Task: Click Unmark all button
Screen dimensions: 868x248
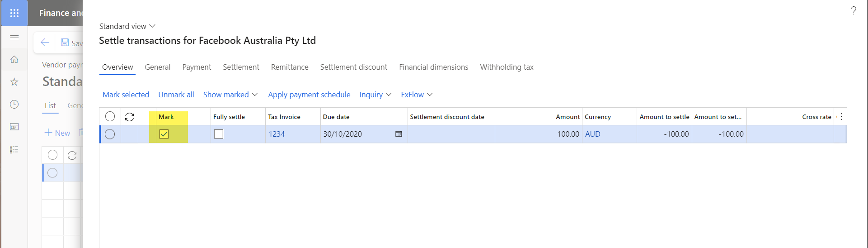Action: 176,95
